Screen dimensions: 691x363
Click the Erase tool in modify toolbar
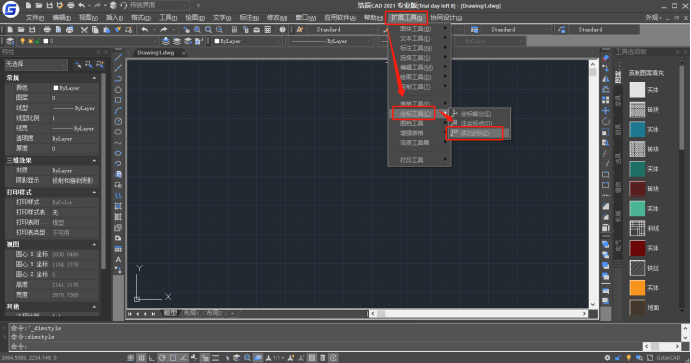click(x=606, y=58)
